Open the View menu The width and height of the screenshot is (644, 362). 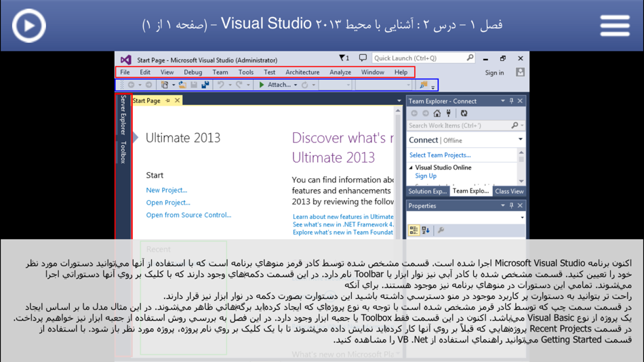click(x=167, y=73)
